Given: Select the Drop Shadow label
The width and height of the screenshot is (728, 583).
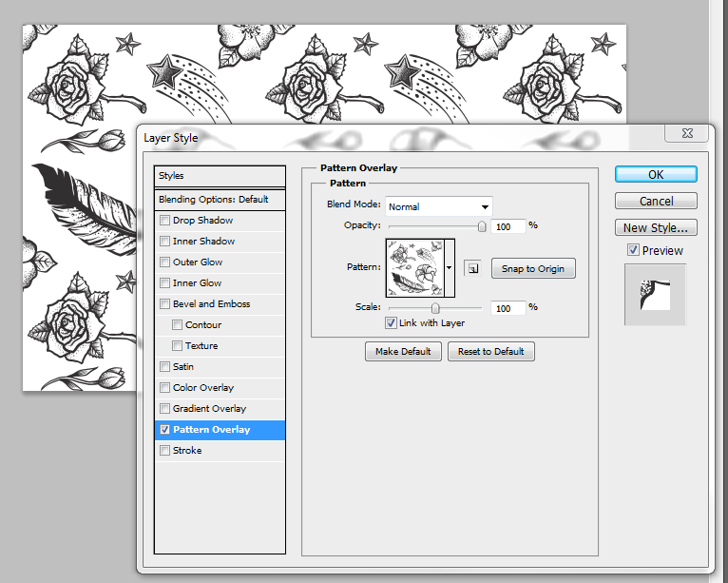Looking at the screenshot, I should 202,221.
